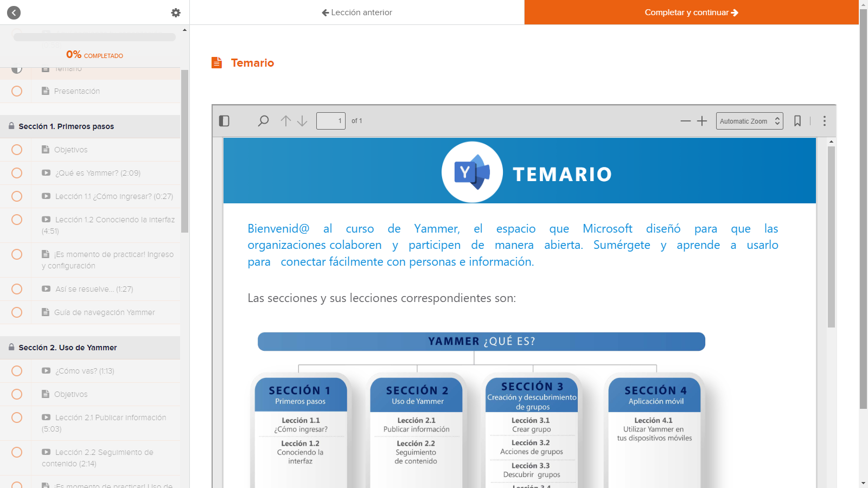Go to next PDF page arrow

[x=302, y=121]
